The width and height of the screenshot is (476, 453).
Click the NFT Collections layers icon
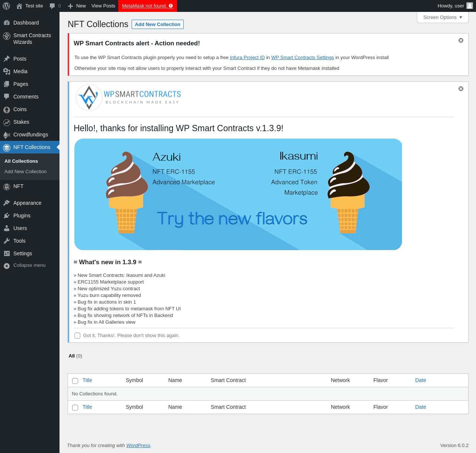click(x=7, y=148)
